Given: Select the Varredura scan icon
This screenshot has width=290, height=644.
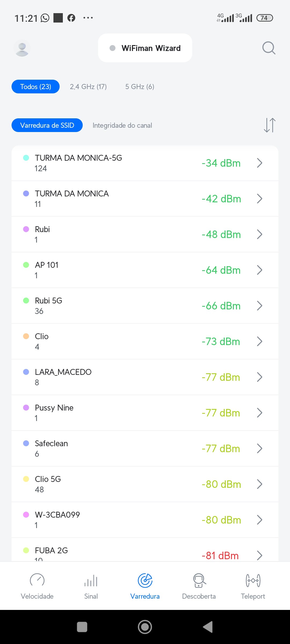Looking at the screenshot, I should [x=145, y=581].
